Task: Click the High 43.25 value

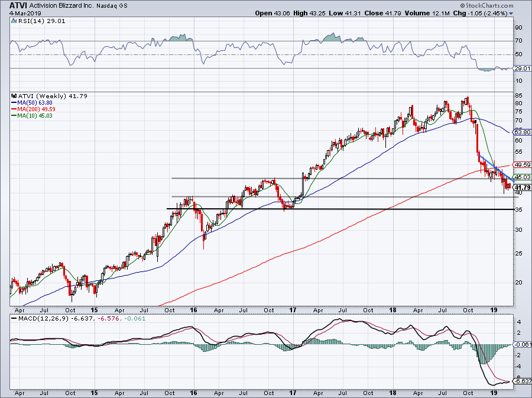Action: click(309, 13)
